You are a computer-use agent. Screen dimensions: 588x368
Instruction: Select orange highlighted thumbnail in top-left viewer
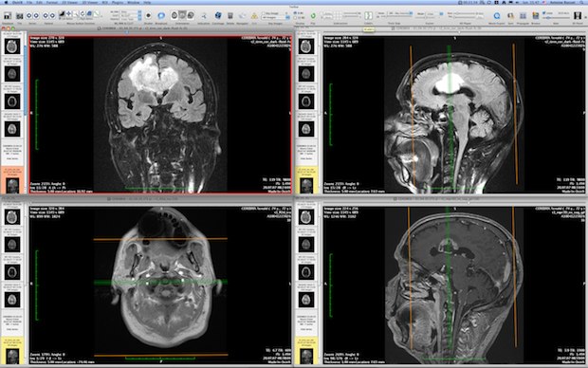tap(12, 180)
